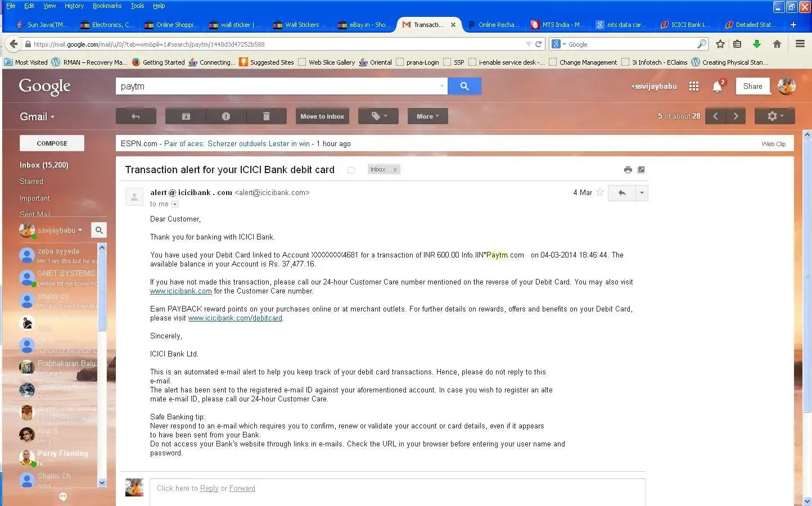Open chat with Prabhakaran Balu

click(58, 368)
